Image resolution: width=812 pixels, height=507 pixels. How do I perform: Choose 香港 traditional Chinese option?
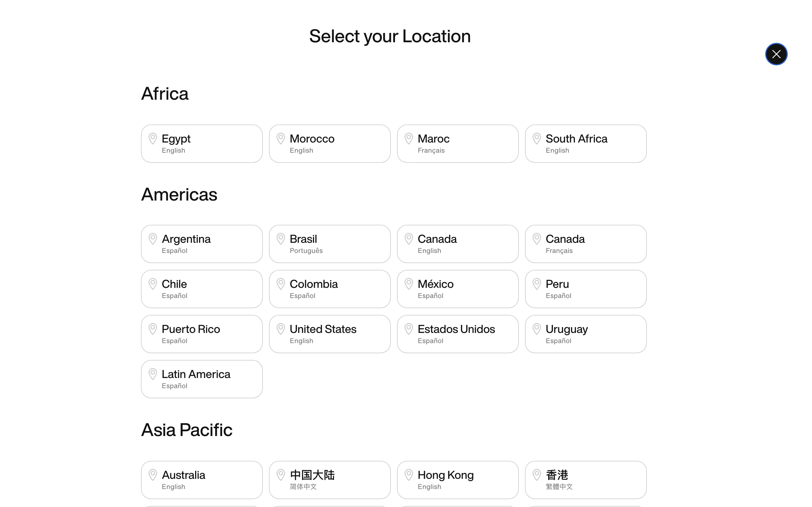[x=586, y=479]
